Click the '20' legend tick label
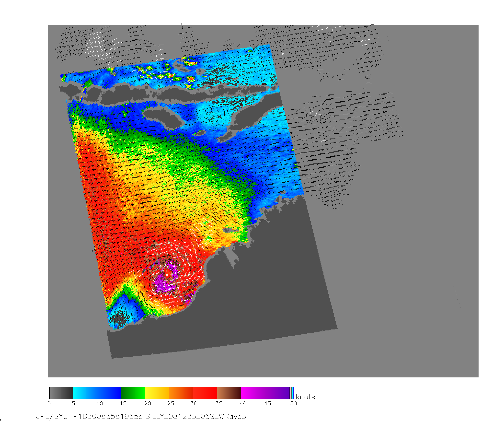 point(148,403)
